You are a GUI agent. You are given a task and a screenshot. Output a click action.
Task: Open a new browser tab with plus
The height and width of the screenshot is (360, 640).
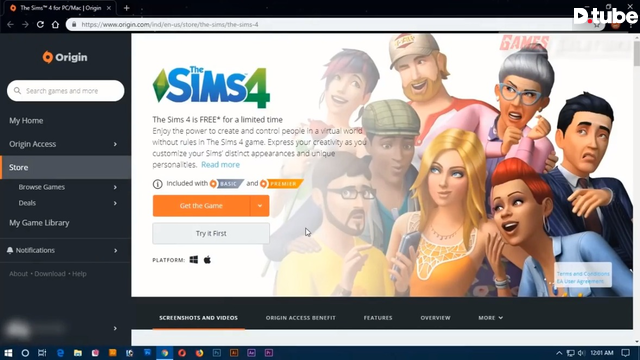click(127, 8)
